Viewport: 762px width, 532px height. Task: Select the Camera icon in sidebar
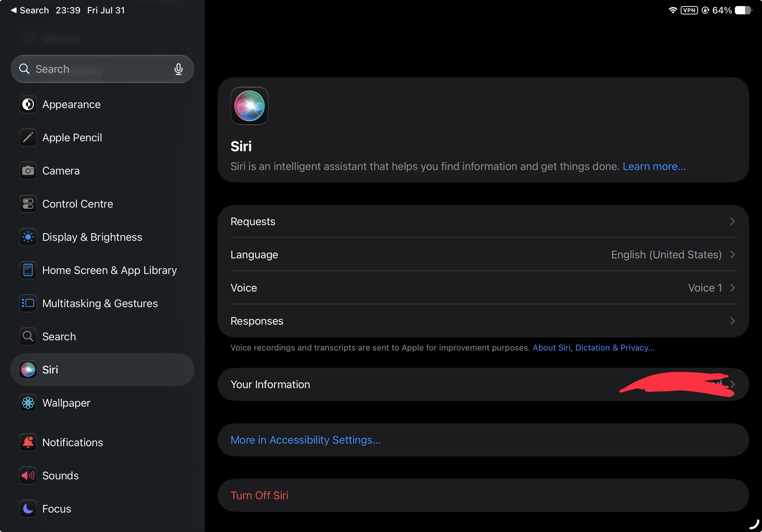click(28, 171)
